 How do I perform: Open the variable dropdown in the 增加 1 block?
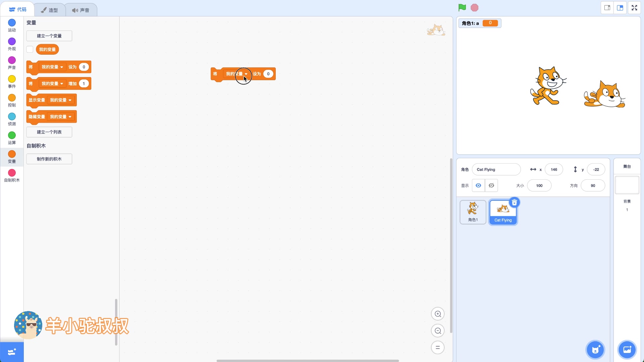(62, 83)
